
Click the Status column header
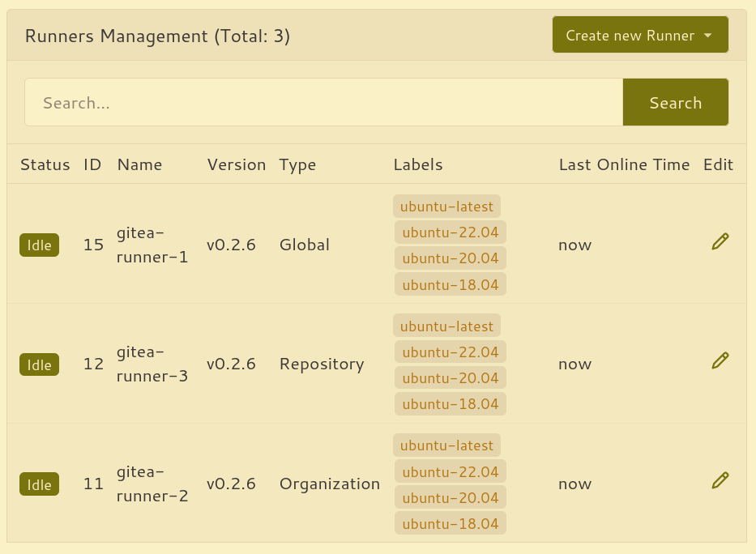click(x=45, y=164)
